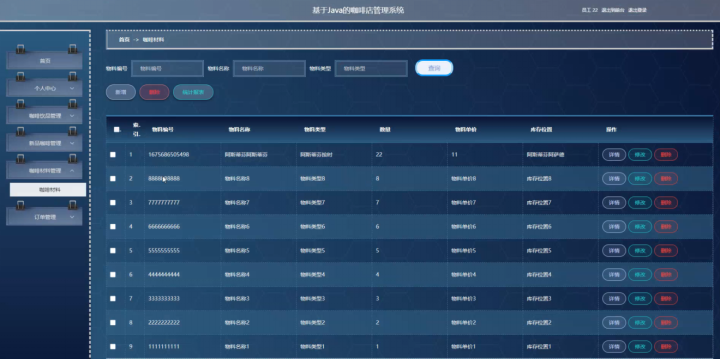Focus the 物料编号 input field

coord(168,68)
